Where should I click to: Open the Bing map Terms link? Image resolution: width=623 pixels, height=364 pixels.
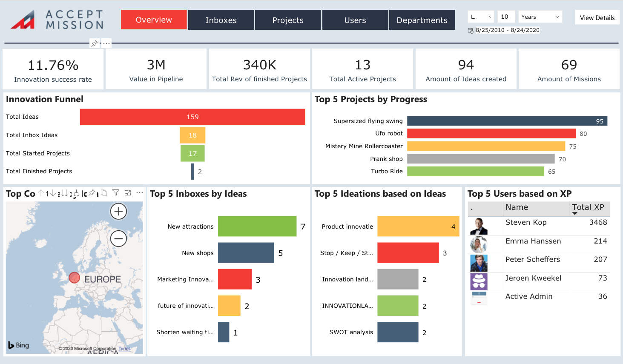pyautogui.click(x=124, y=349)
